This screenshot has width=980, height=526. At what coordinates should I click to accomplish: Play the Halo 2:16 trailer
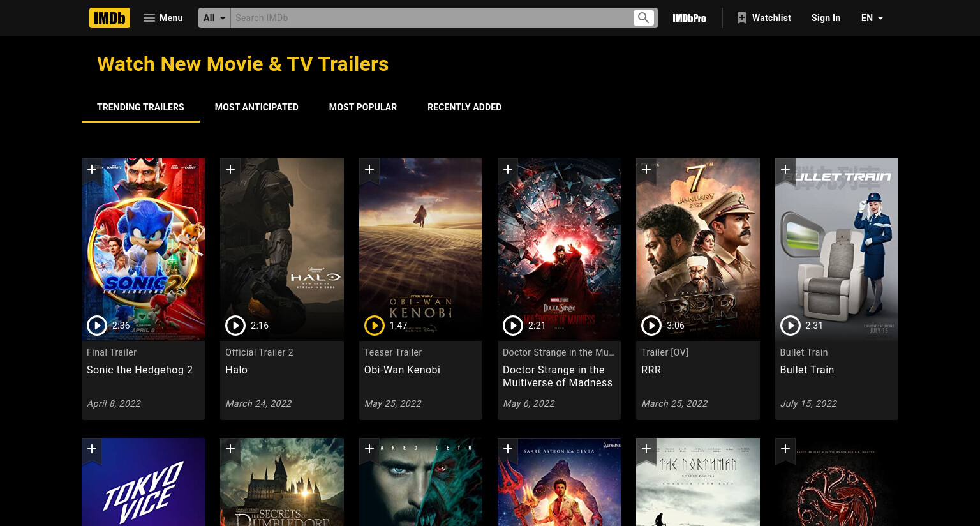tap(235, 326)
